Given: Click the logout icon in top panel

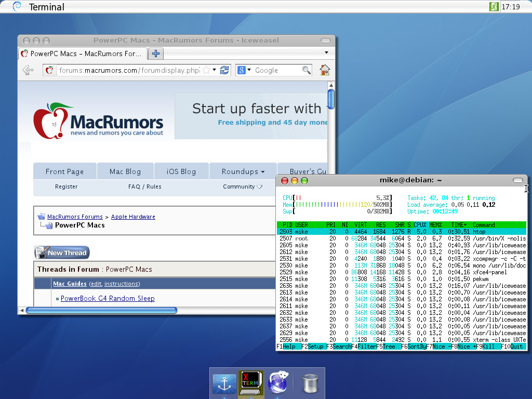Looking at the screenshot, I should click(x=494, y=6).
